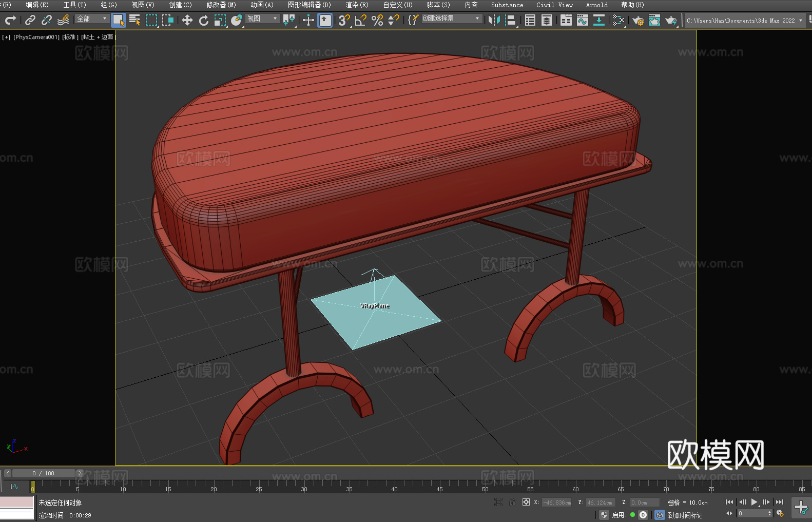Toggle 3D Snaps button
This screenshot has height=522, width=812.
(344, 20)
